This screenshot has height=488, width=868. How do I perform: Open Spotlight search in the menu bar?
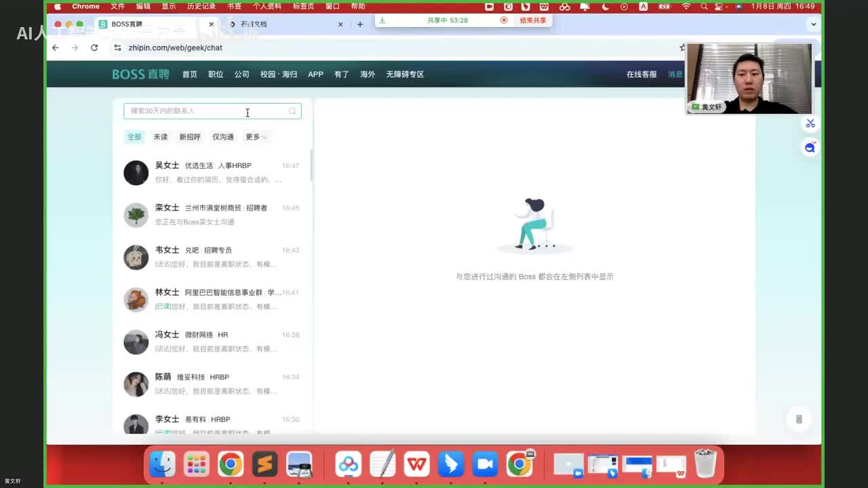click(705, 6)
